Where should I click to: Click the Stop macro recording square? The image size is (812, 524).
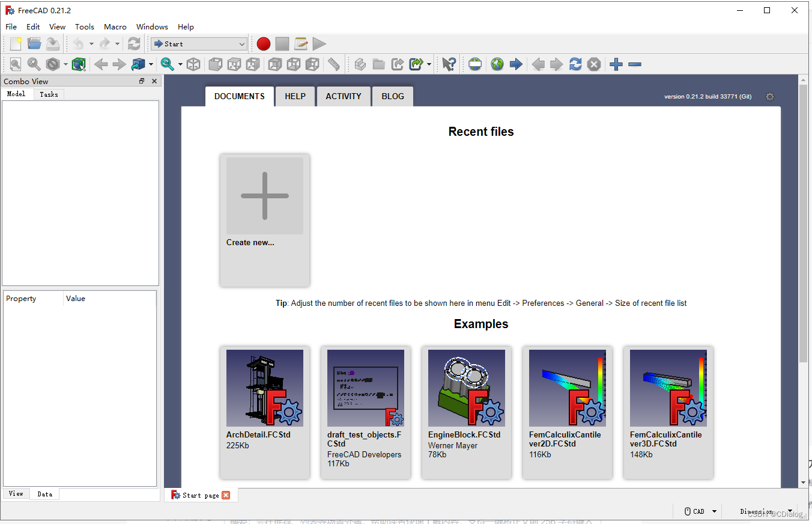282,43
